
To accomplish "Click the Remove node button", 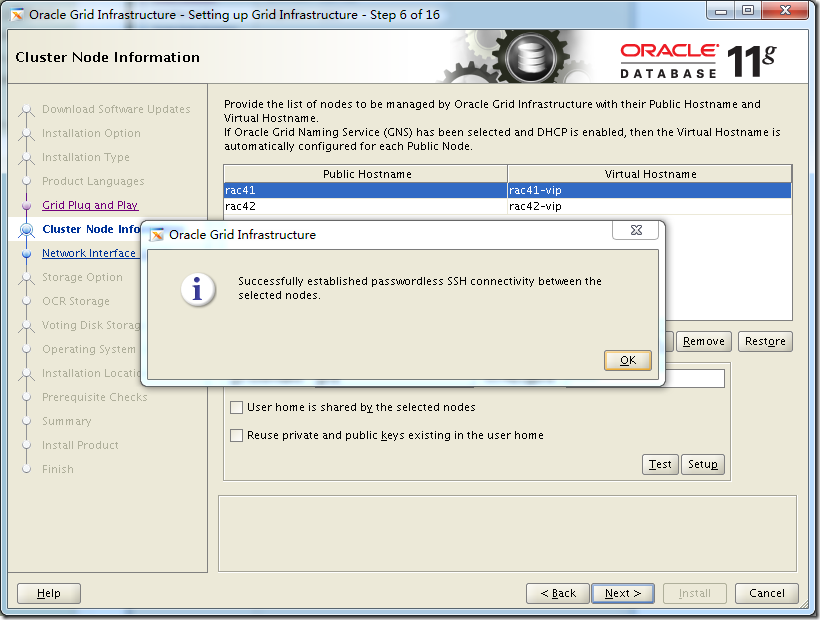I will tap(703, 341).
